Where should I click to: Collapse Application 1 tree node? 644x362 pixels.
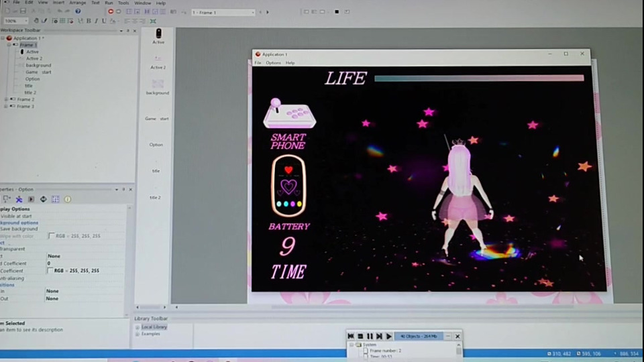tap(3, 38)
